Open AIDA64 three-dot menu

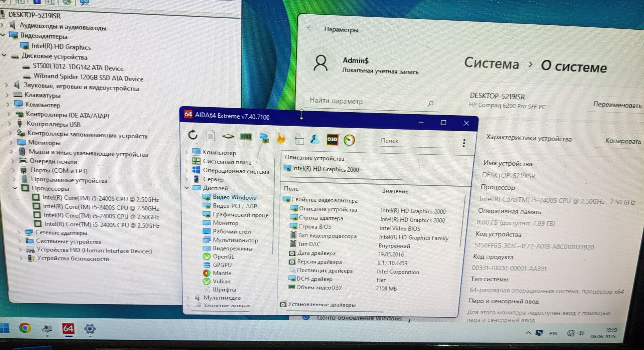pyautogui.click(x=464, y=143)
